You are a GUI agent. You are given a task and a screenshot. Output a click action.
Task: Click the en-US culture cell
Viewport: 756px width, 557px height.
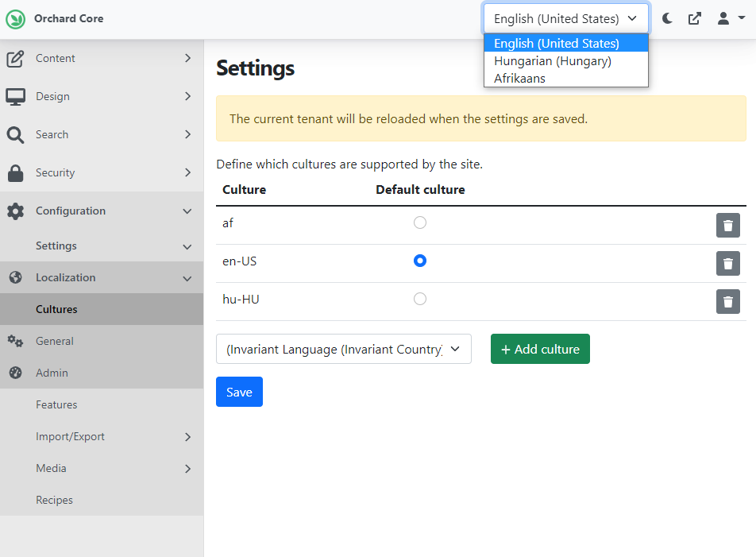click(x=239, y=261)
